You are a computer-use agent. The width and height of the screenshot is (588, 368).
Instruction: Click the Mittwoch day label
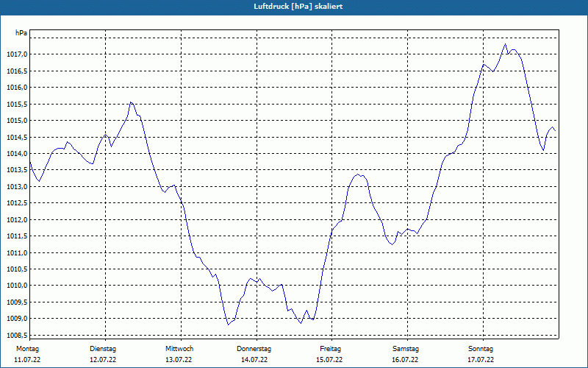click(179, 349)
